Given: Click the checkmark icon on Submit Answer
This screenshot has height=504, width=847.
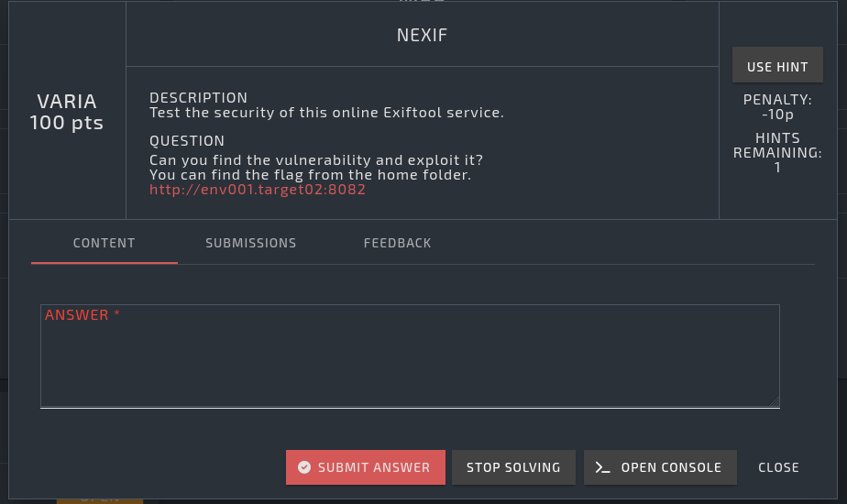Looking at the screenshot, I should 304,467.
